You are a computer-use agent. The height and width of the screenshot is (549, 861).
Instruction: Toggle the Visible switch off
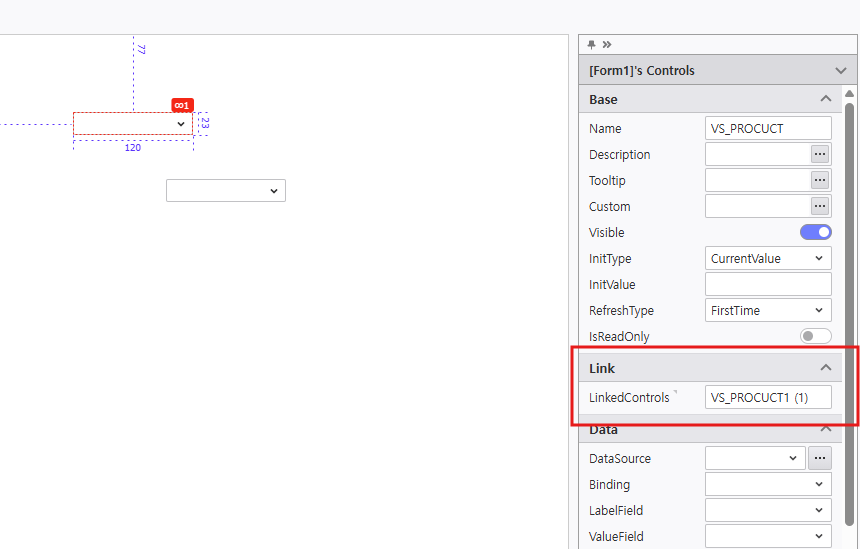coord(815,232)
